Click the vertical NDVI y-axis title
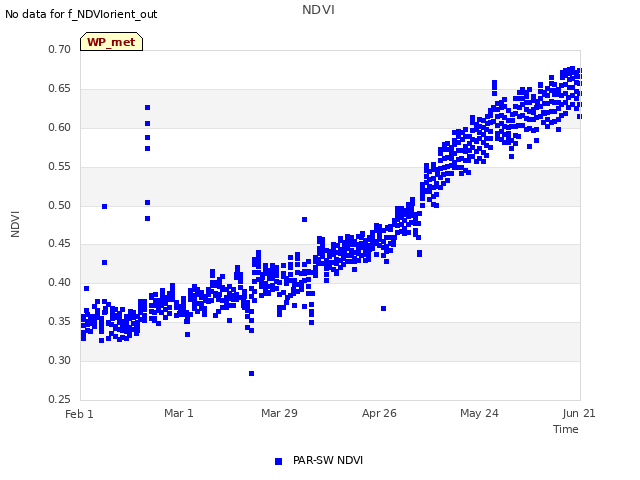The height and width of the screenshot is (480, 640). [x=15, y=224]
